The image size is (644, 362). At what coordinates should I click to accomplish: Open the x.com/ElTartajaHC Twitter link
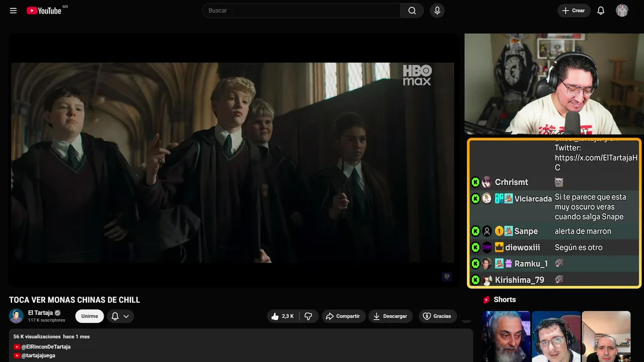click(x=596, y=162)
